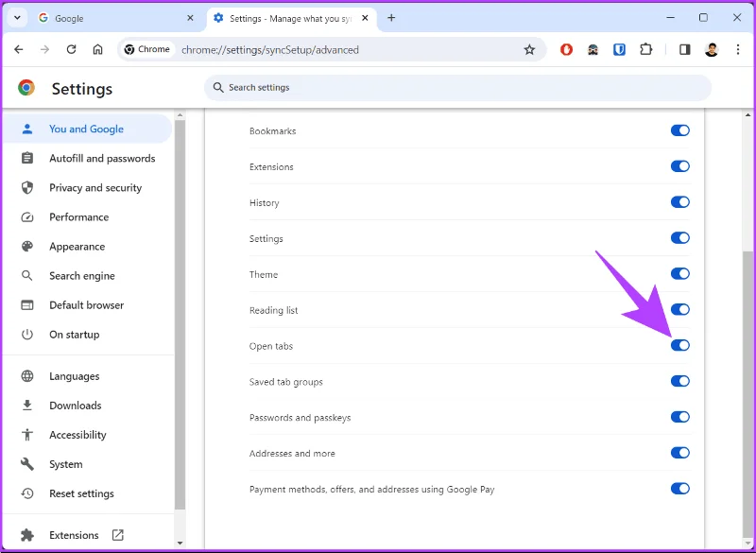The image size is (756, 553).
Task: Click the search magnifier in Search settings
Action: 218,87
